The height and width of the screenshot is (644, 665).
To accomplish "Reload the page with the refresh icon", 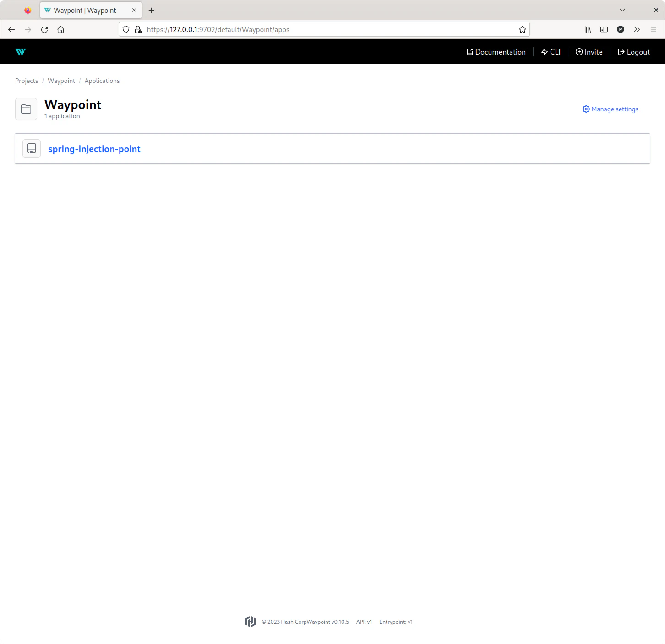I will tap(44, 29).
